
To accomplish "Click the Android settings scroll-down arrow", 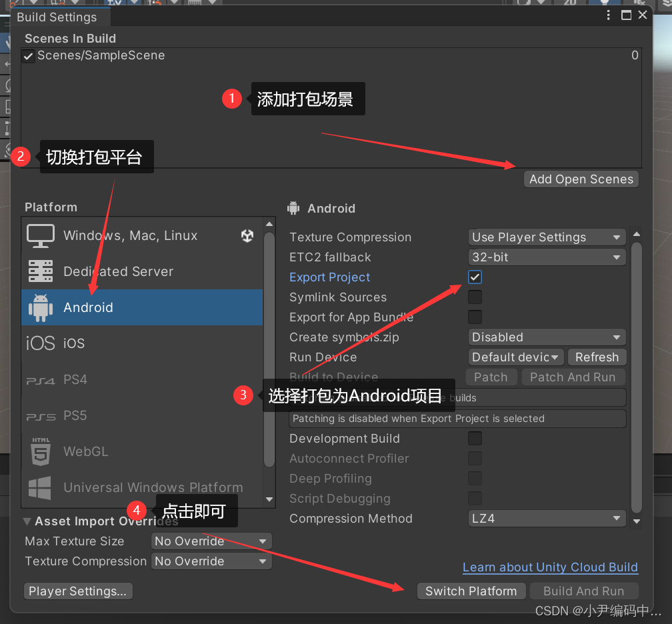I will pos(637,521).
